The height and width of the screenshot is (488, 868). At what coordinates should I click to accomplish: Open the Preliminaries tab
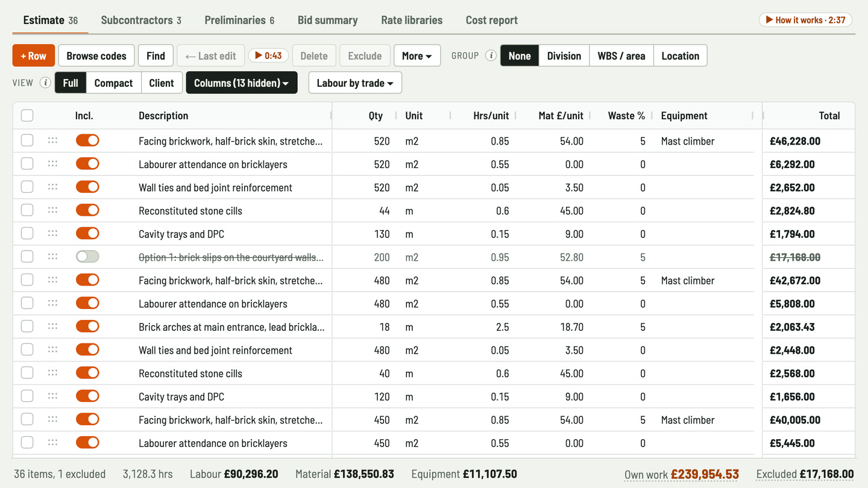click(239, 20)
